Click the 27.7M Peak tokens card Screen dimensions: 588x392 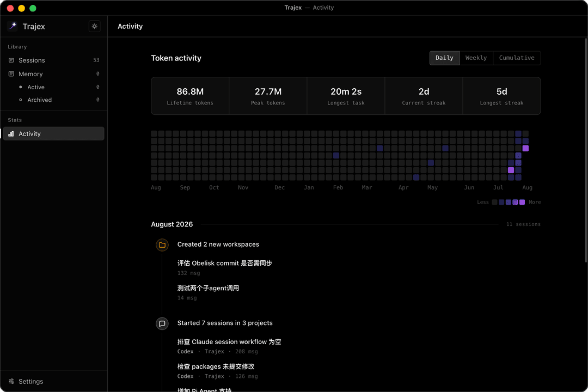(268, 96)
